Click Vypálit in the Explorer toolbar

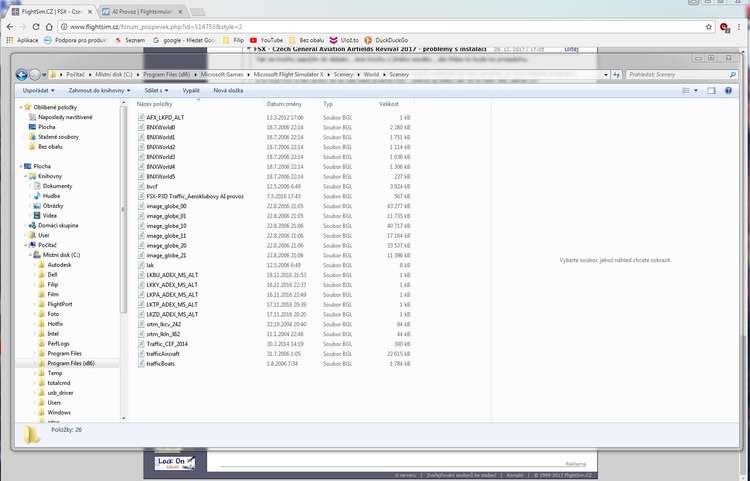(x=191, y=90)
